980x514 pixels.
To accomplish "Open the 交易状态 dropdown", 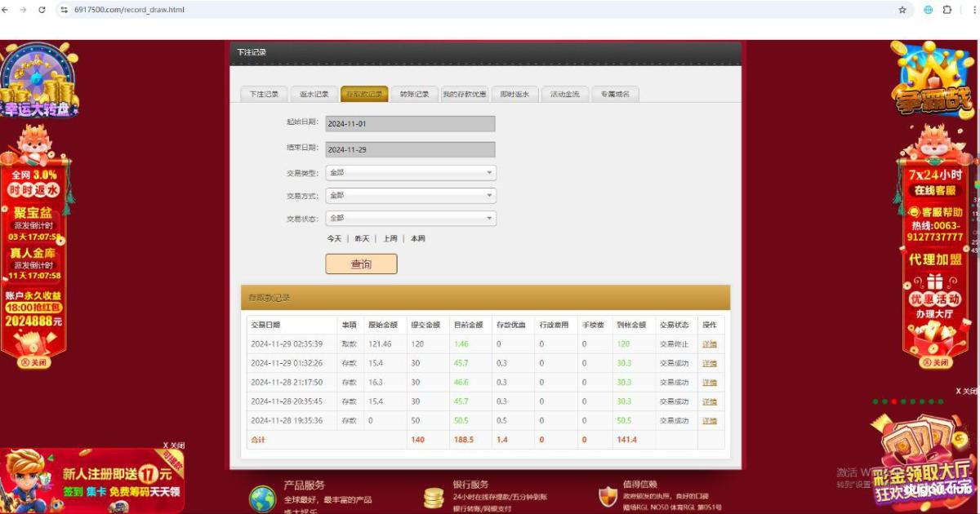I will coord(411,218).
